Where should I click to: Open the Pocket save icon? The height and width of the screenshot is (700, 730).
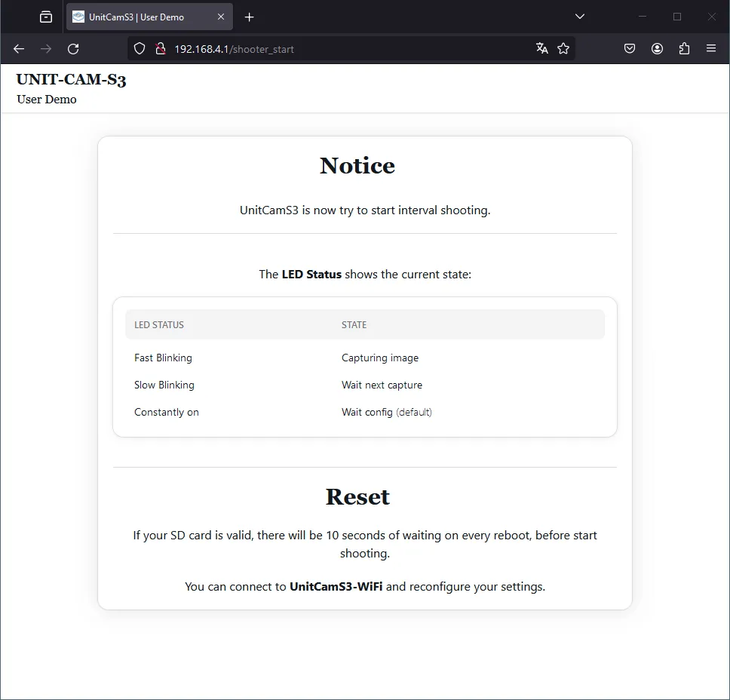630,49
